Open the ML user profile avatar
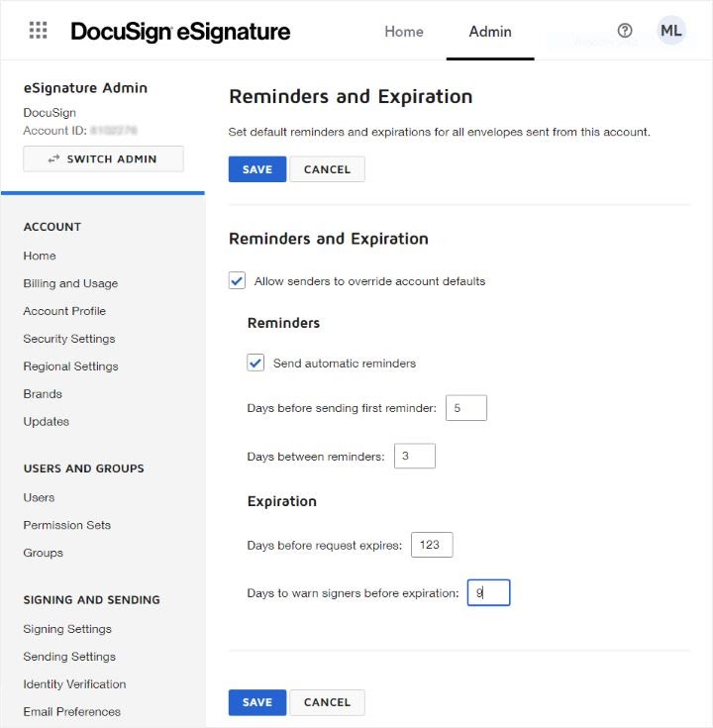713x728 pixels. pyautogui.click(x=671, y=31)
